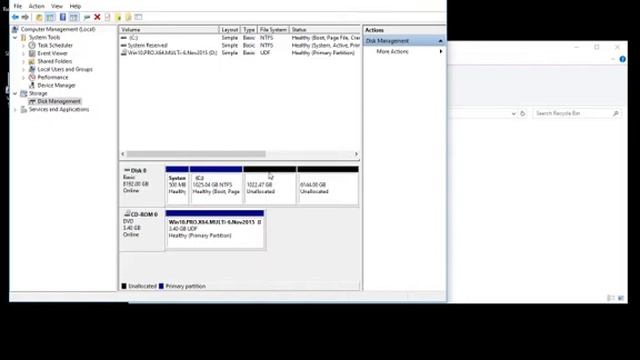Open the View menu

(57, 6)
